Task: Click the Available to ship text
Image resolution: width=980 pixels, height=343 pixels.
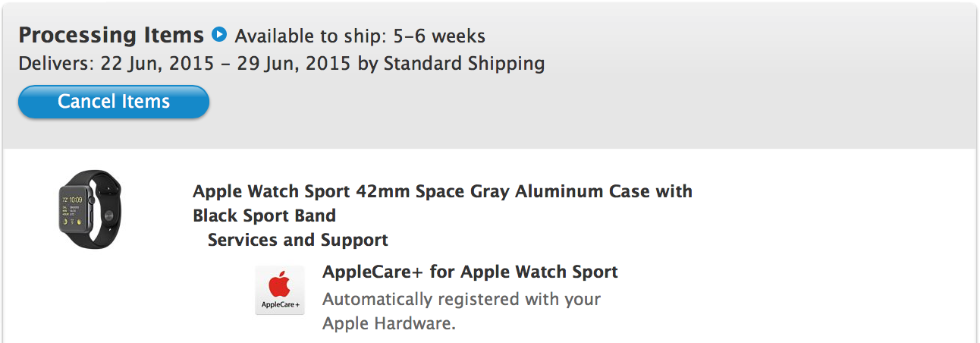Action: 311,36
